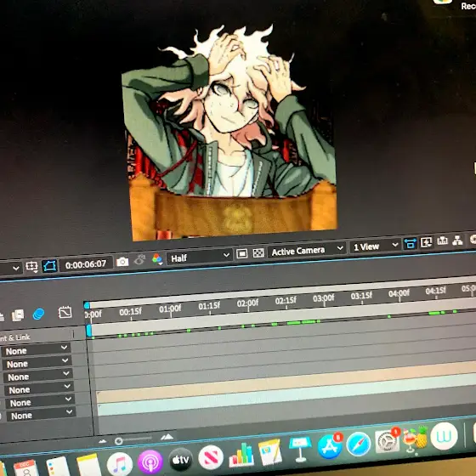Open the first None parent dropdown
Screen dimensions: 476x476
36,350
